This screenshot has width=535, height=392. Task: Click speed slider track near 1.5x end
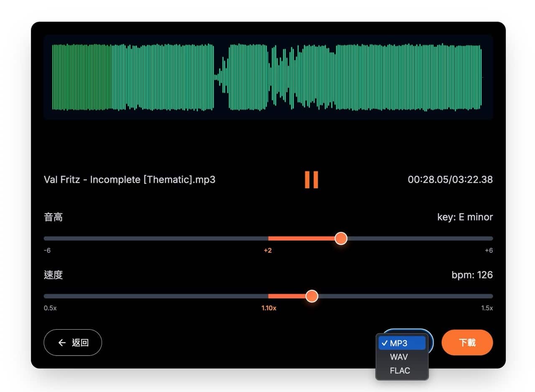(x=491, y=296)
